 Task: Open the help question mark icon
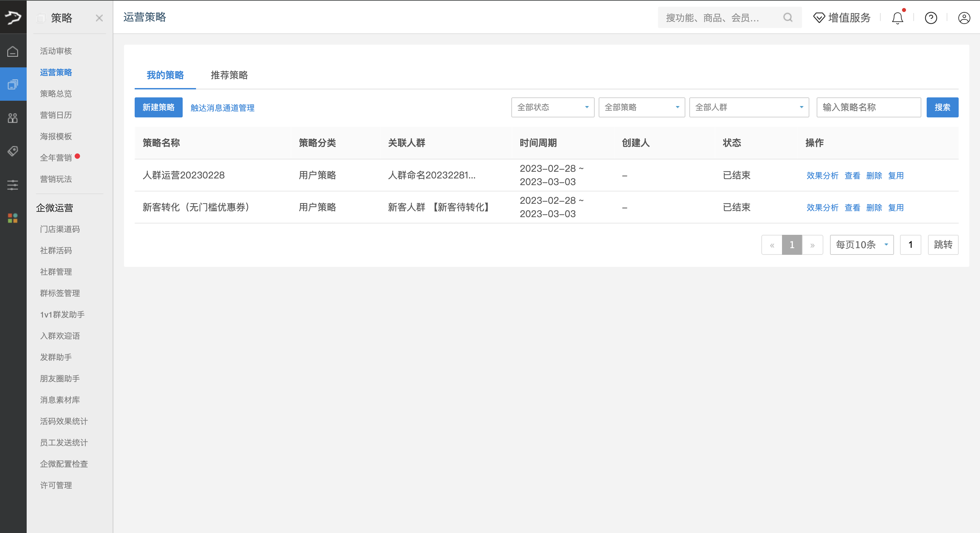tap(931, 18)
